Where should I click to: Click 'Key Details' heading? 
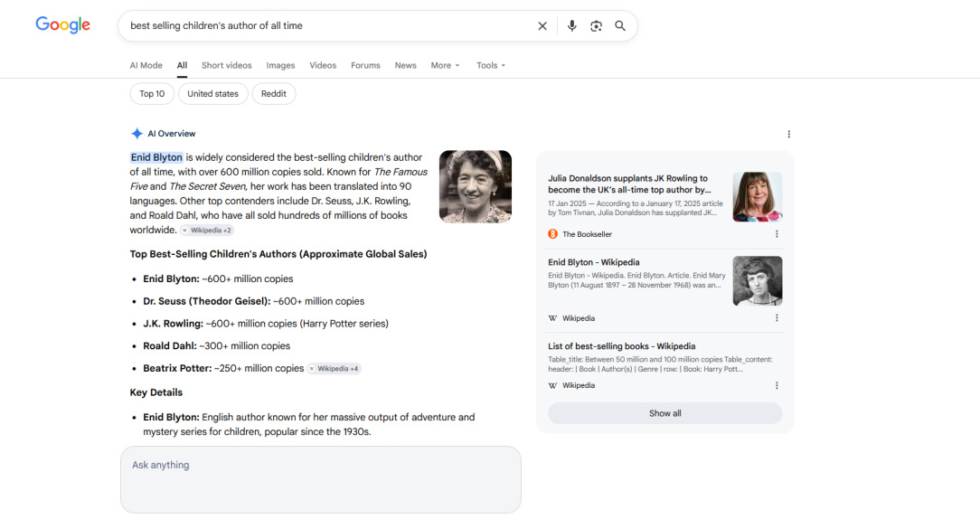[x=156, y=392]
